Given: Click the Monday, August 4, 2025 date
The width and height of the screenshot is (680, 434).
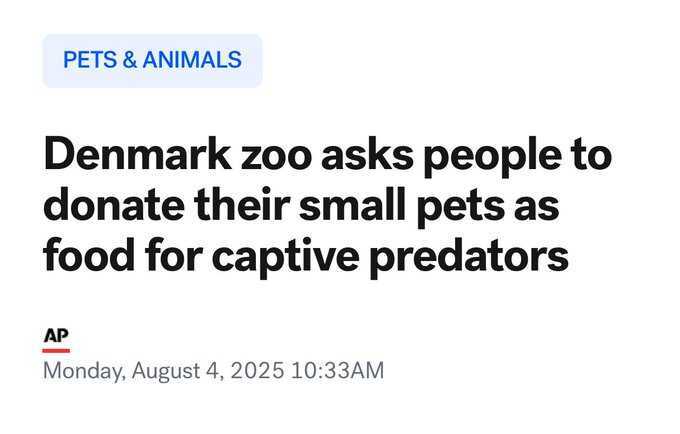Looking at the screenshot, I should coord(163,371).
